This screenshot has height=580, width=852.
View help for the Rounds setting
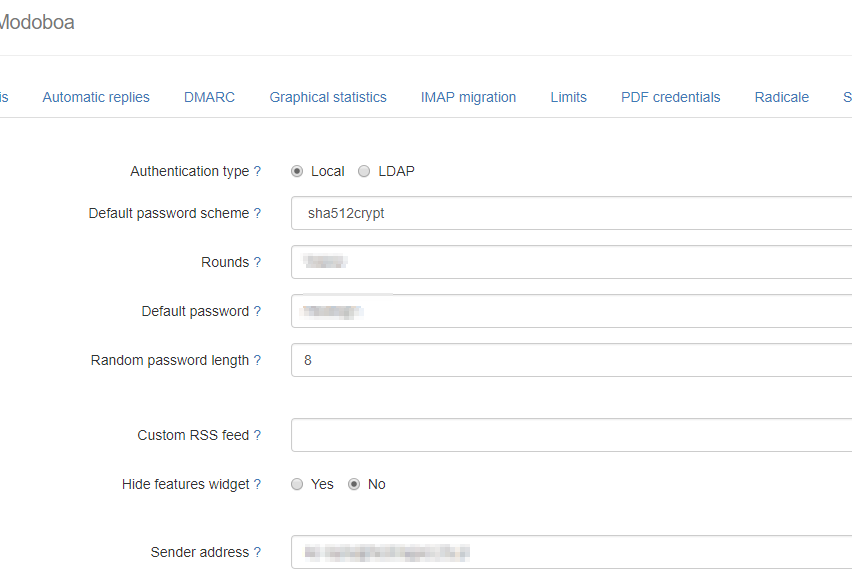point(257,262)
